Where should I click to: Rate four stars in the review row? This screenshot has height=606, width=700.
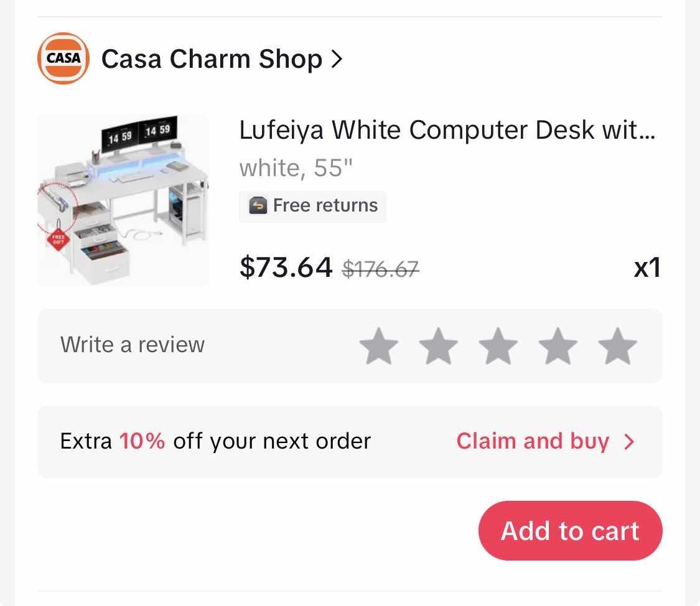tap(558, 347)
